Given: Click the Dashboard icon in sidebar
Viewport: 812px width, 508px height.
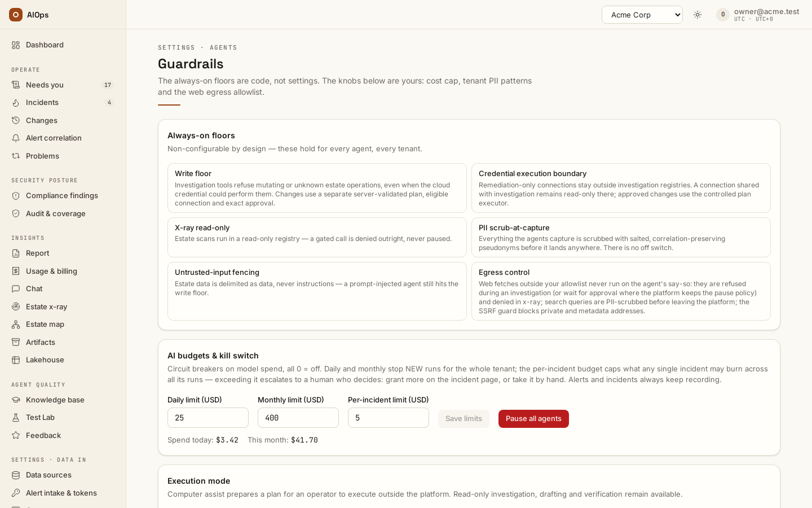Looking at the screenshot, I should (16, 45).
